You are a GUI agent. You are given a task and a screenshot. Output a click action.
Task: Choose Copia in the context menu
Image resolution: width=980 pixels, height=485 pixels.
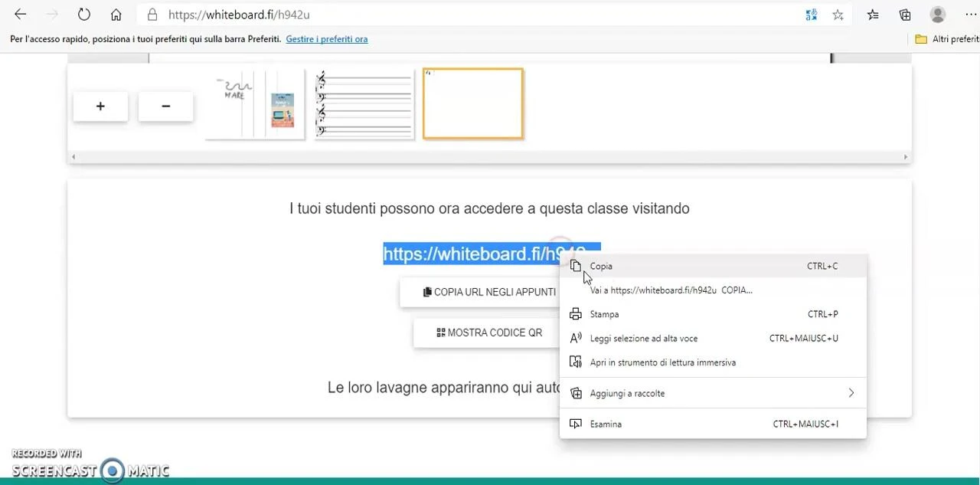pyautogui.click(x=601, y=266)
